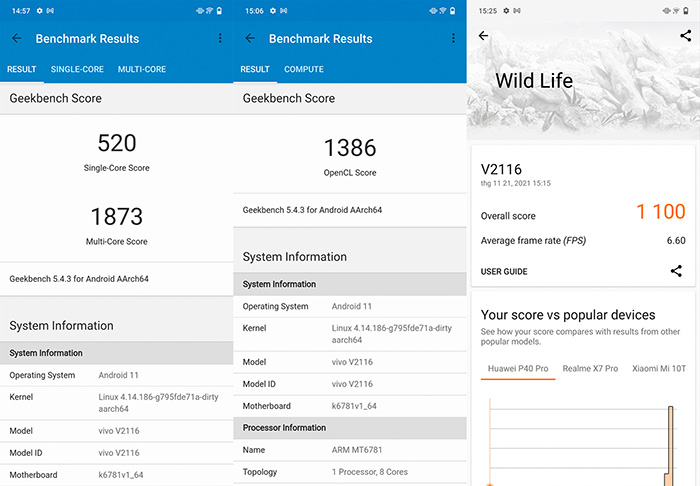
Task: Open overflow menu on CPU Benchmark Results screen
Action: click(220, 38)
